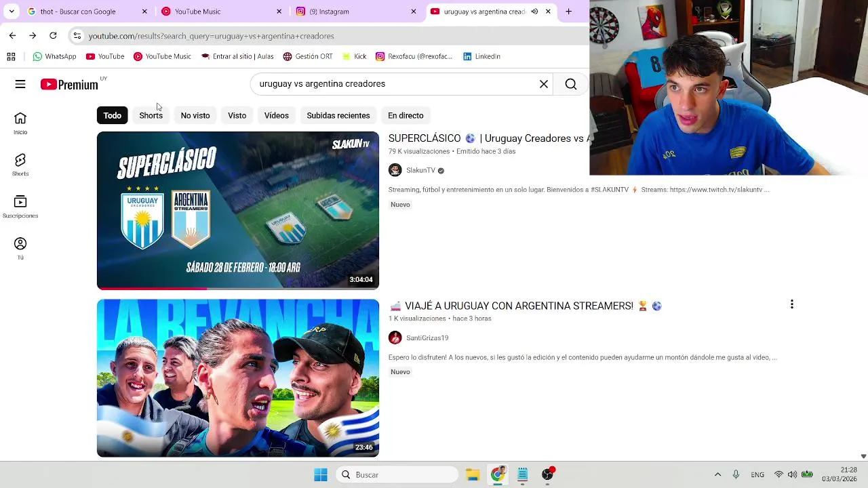Open the La Revancha video thumbnail
Viewport: 868px width, 488px height.
pyautogui.click(x=238, y=378)
